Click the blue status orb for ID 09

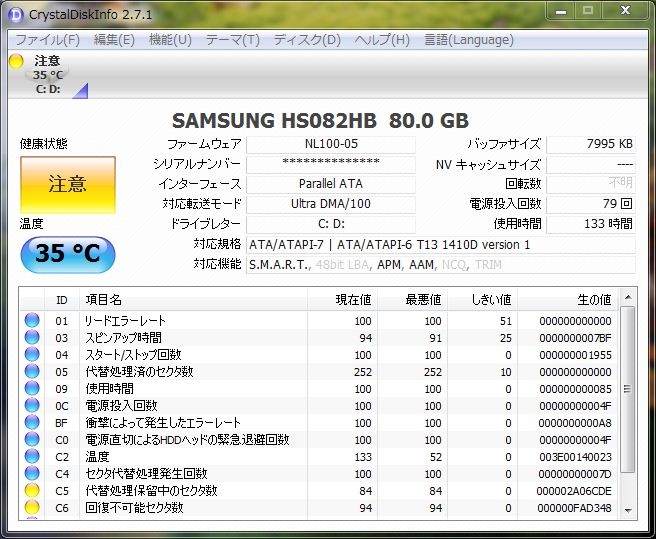click(32, 388)
